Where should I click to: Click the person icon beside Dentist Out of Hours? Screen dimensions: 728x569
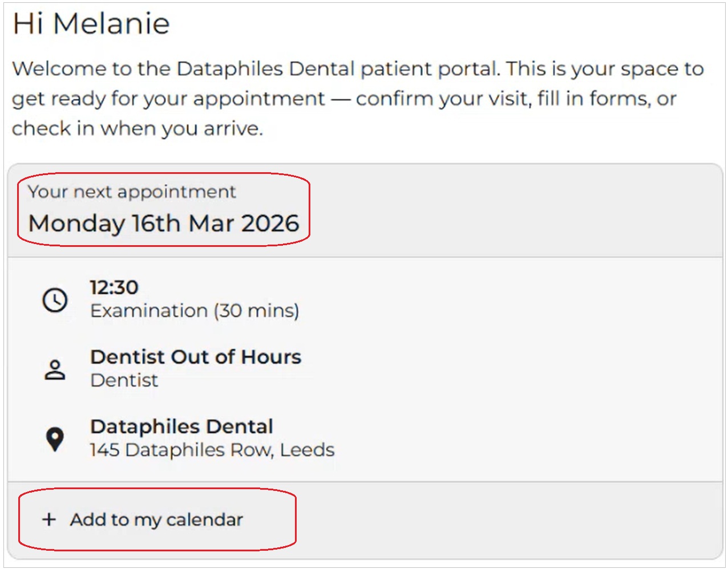[x=55, y=369]
